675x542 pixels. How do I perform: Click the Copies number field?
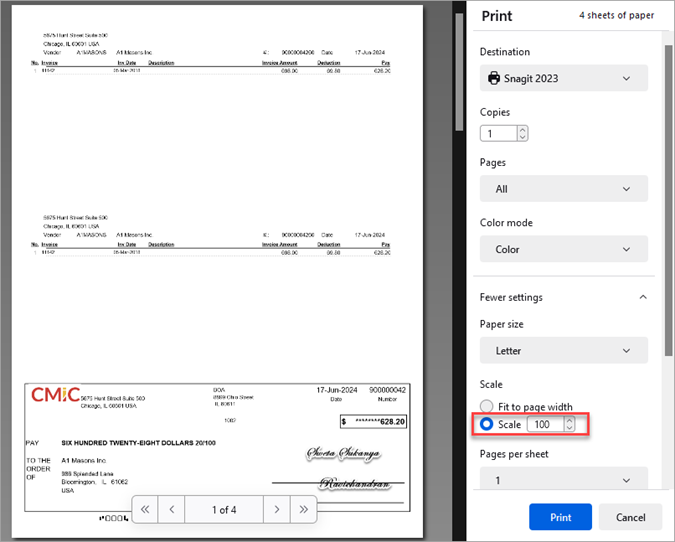499,133
